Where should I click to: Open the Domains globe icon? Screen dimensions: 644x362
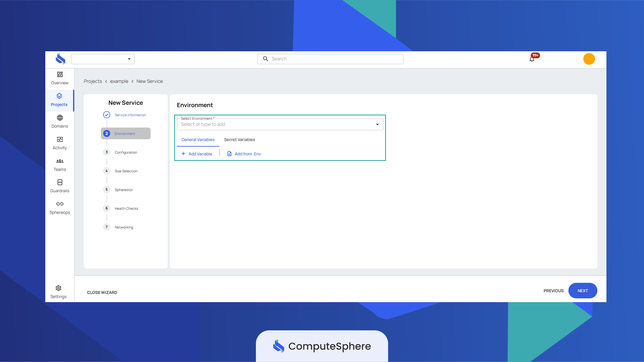click(x=60, y=118)
